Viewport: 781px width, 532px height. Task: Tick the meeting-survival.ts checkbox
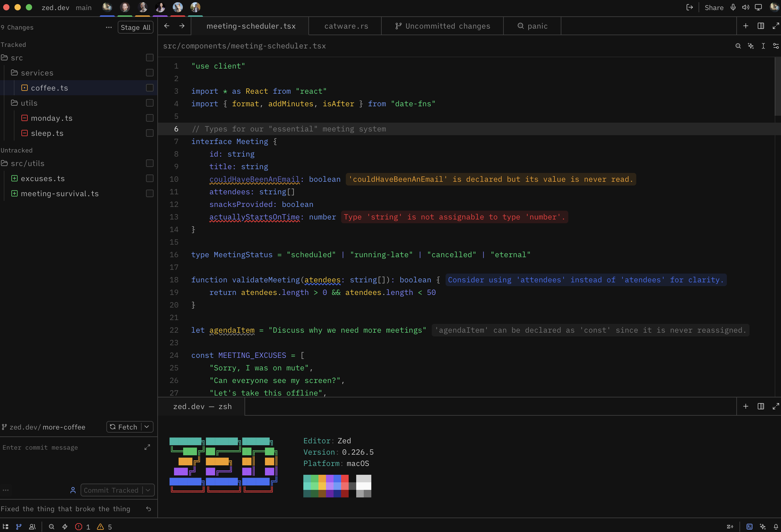tap(149, 193)
